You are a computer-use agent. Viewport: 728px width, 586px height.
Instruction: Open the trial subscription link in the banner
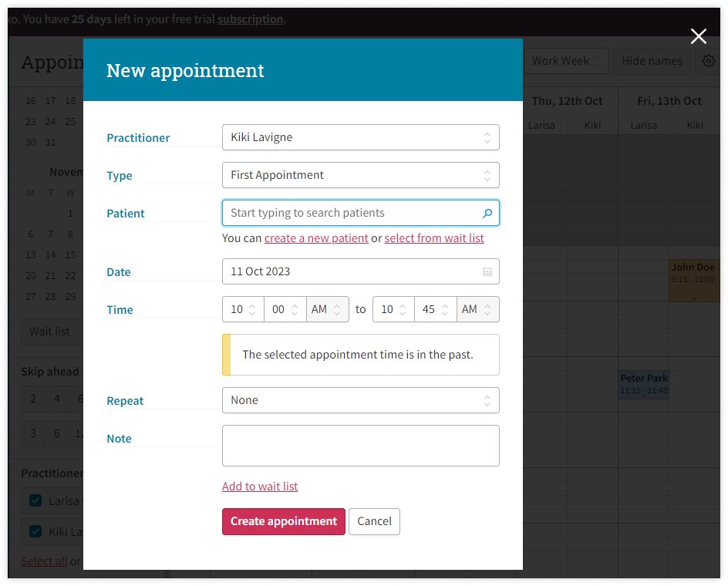pyautogui.click(x=250, y=20)
